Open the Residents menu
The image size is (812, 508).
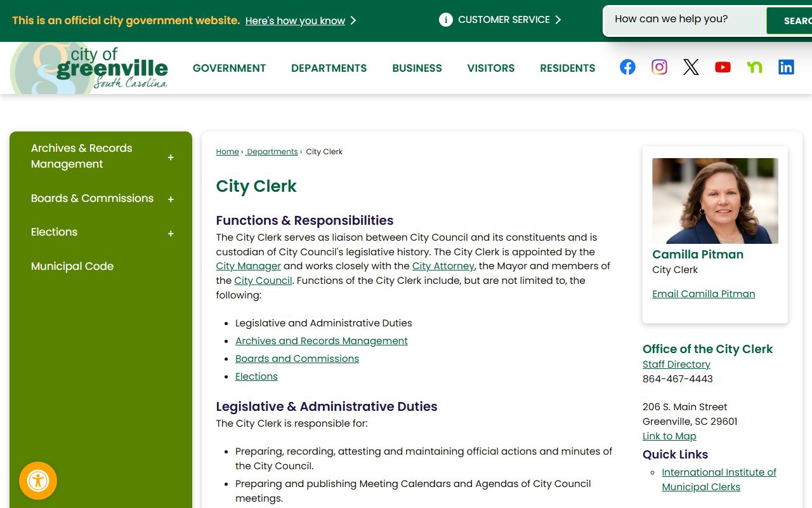568,68
